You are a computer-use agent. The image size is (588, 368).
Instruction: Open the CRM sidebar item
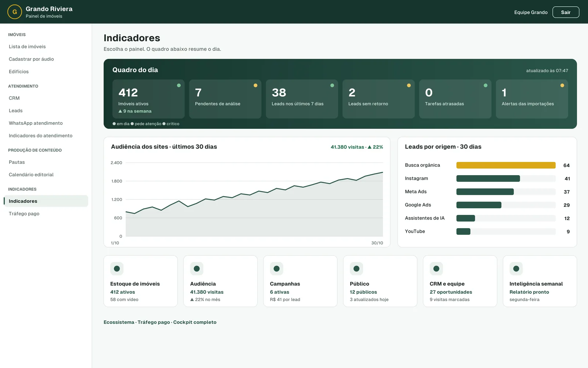[x=46, y=98]
